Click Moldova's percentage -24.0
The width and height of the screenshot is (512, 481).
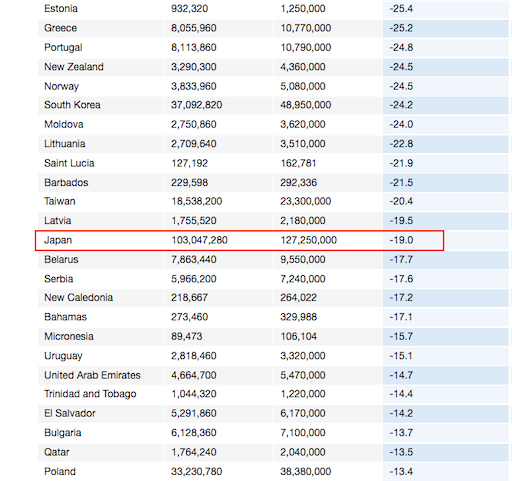coord(401,124)
